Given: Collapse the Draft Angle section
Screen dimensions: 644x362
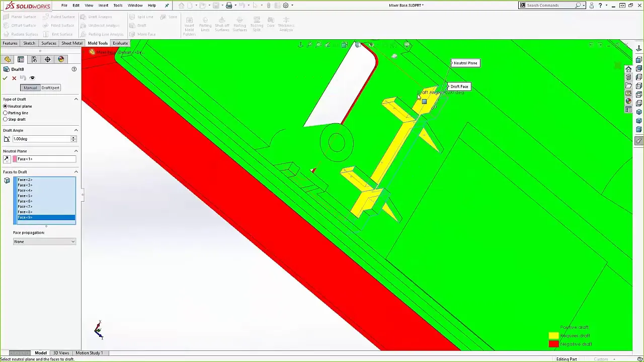Looking at the screenshot, I should click(x=76, y=130).
